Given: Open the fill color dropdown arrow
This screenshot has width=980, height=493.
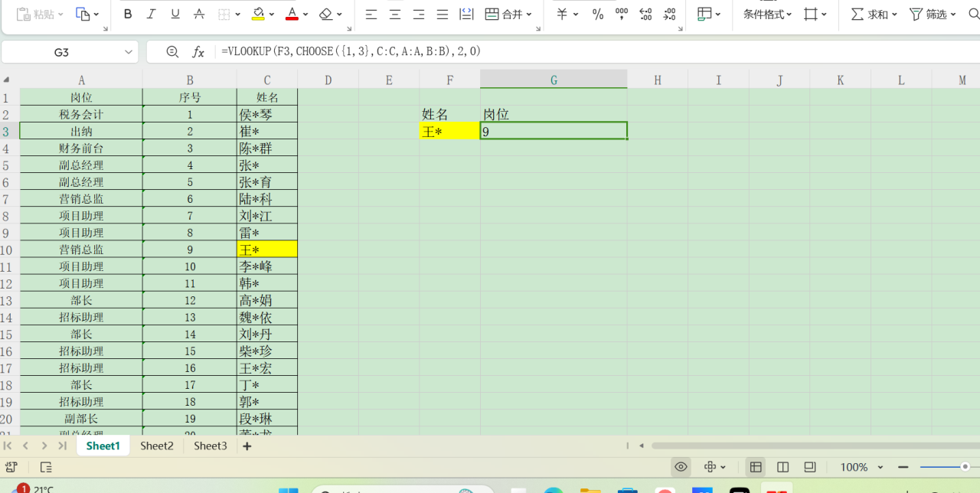Looking at the screenshot, I should tap(272, 15).
